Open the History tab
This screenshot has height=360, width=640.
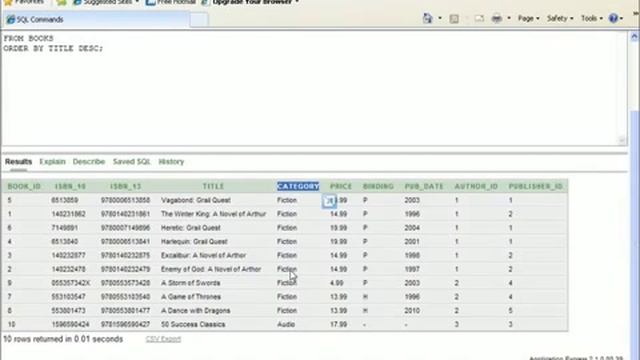pyautogui.click(x=171, y=162)
